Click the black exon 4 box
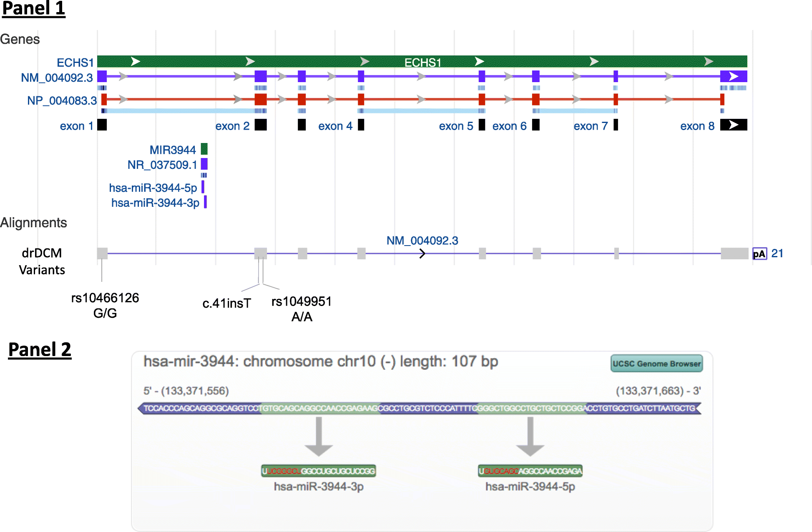 coord(361,125)
